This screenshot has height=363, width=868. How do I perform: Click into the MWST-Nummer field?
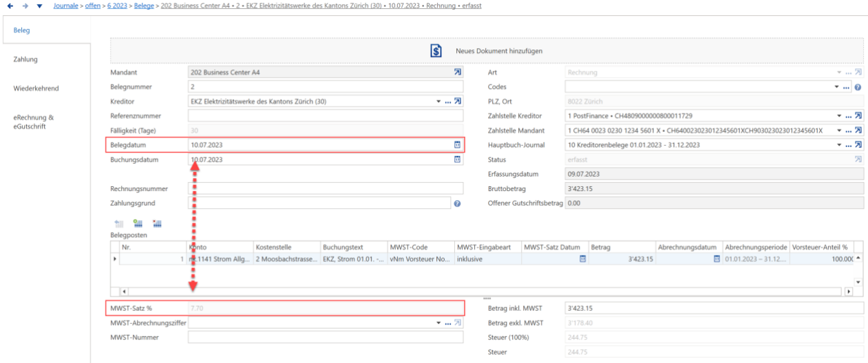(x=326, y=338)
